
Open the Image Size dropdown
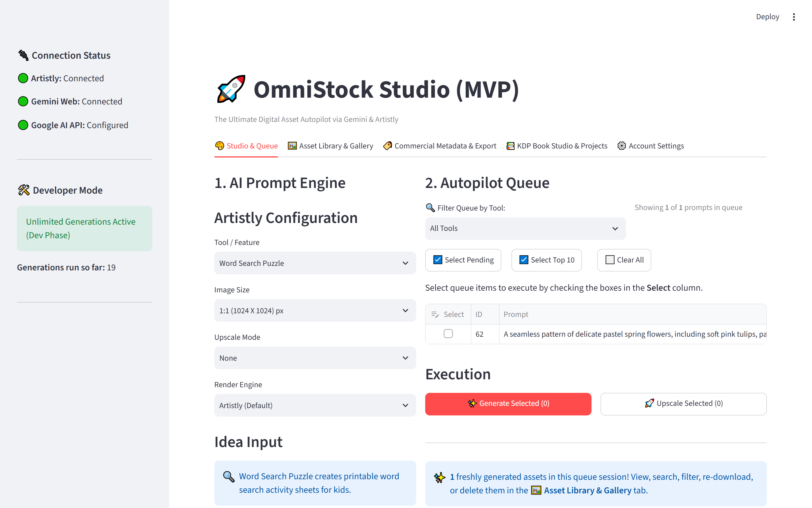point(315,310)
